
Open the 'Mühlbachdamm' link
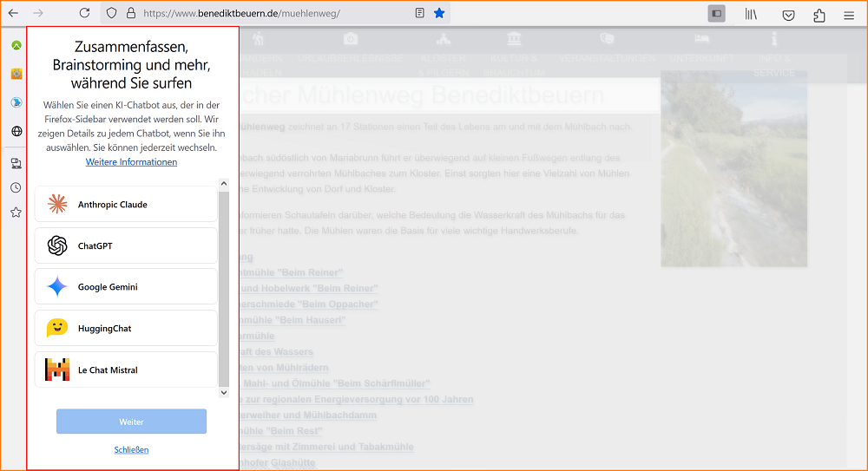(x=308, y=415)
